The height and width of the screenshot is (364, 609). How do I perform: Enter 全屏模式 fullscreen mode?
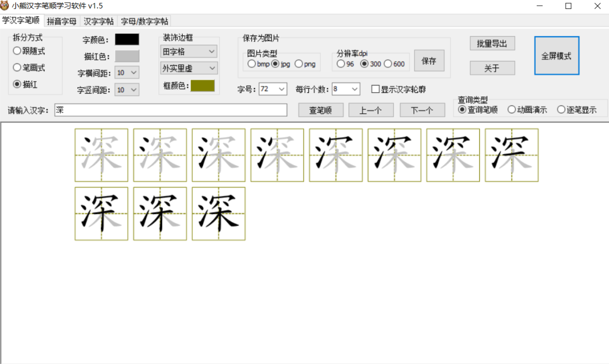click(x=557, y=55)
